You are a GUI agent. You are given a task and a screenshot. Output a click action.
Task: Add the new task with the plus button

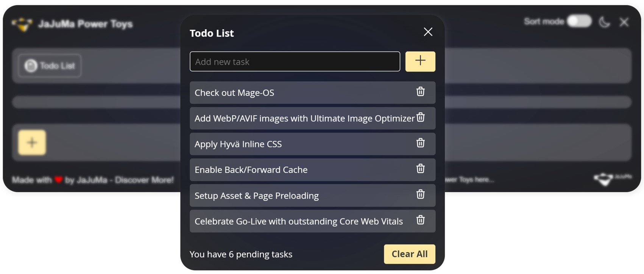coord(420,61)
